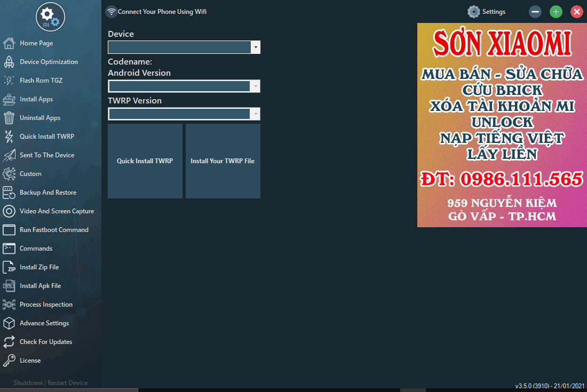Open Install Apps section

(36, 99)
